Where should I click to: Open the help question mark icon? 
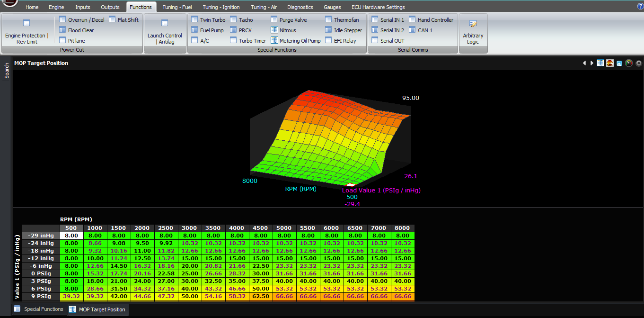pyautogui.click(x=640, y=6)
